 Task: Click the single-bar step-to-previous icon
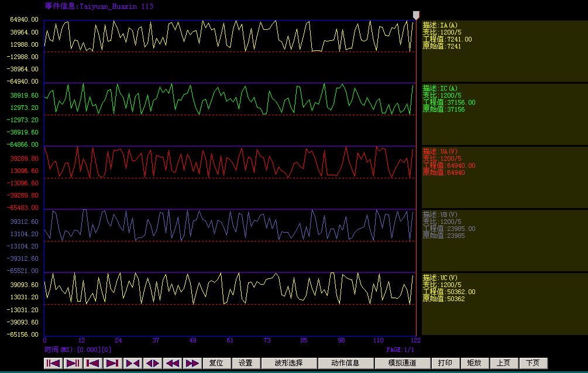(x=92, y=363)
